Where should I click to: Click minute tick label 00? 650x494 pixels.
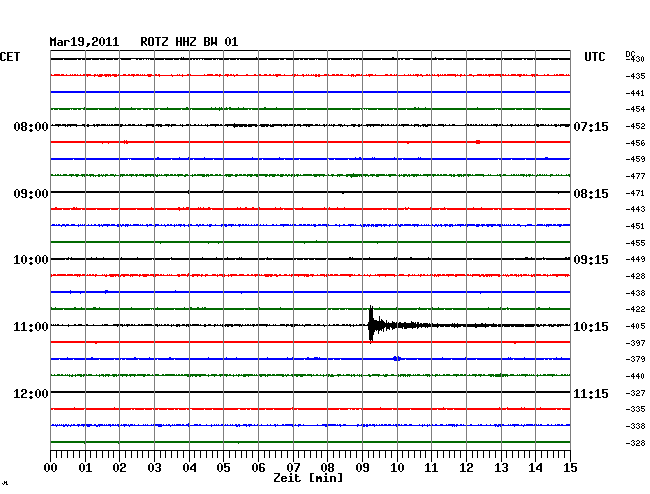[x=51, y=468]
